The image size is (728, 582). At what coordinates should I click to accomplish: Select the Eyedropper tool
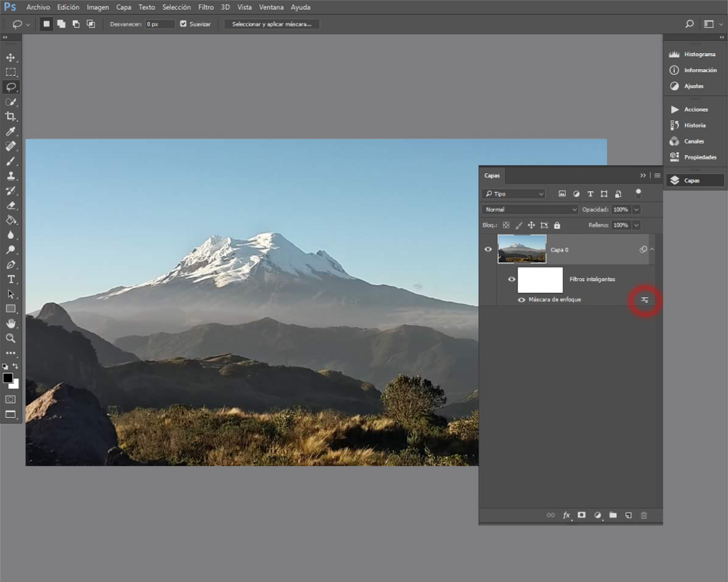click(x=11, y=131)
